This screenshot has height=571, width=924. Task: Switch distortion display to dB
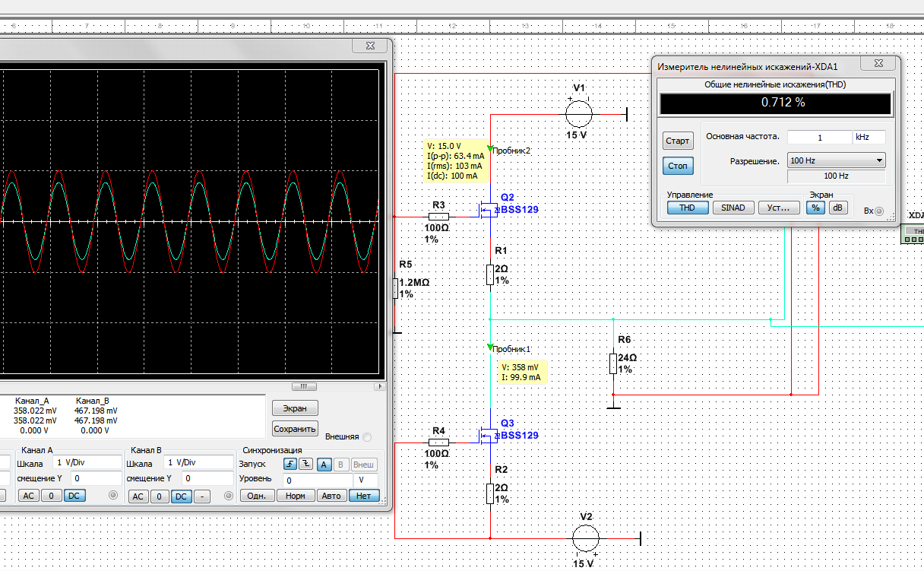tap(838, 208)
